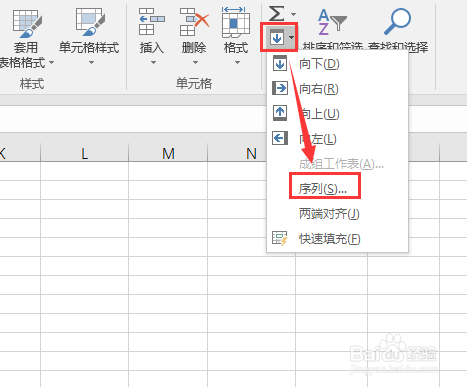Screen dimensions: 467x387
Task: Expand the Format dropdown arrow
Action: (237, 62)
